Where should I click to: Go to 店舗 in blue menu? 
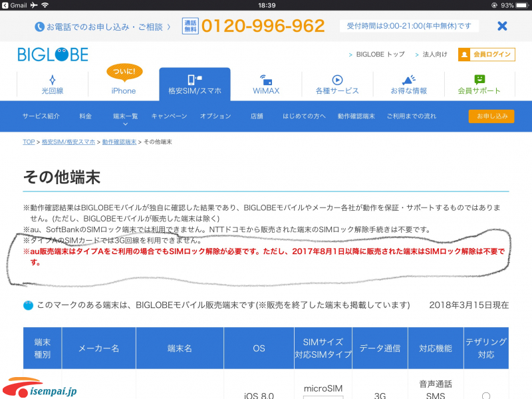(257, 116)
